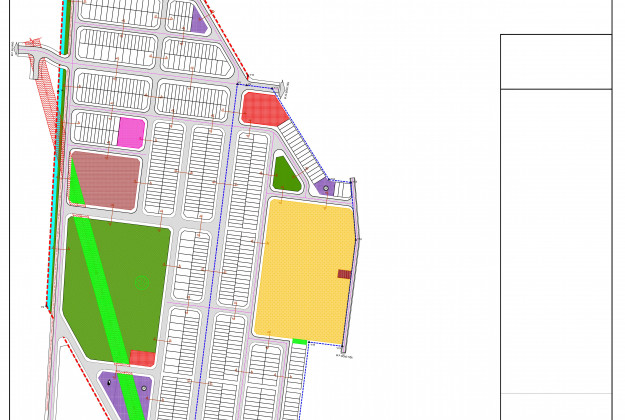Select the purple triangular parcel at the top

[x=198, y=22]
